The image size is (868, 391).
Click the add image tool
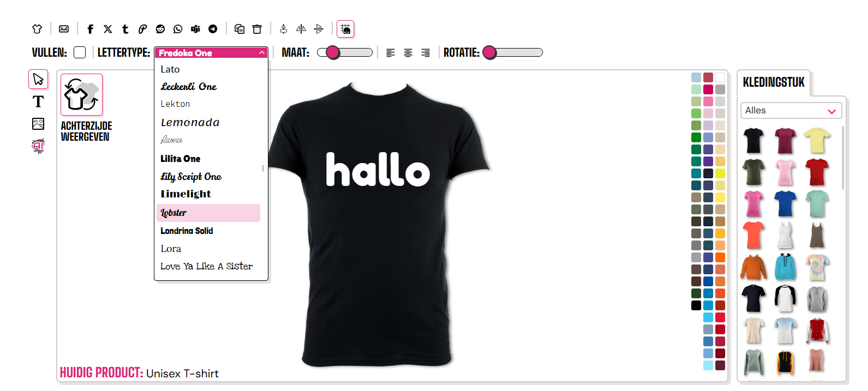point(38,124)
